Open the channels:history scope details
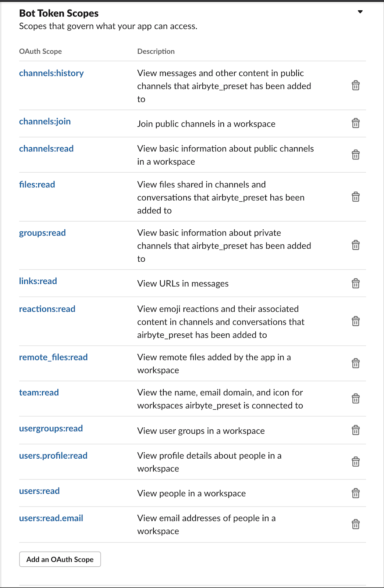Screen dimensions: 384x588 pyautogui.click(x=51, y=73)
